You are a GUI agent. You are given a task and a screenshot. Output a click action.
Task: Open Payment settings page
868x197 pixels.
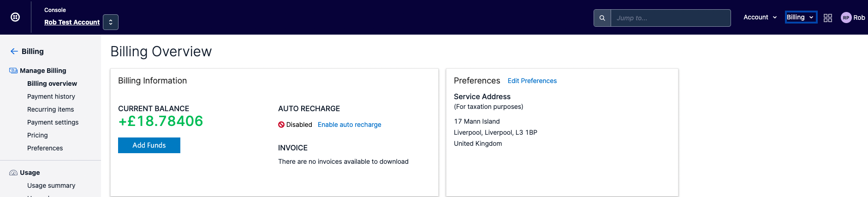tap(53, 122)
